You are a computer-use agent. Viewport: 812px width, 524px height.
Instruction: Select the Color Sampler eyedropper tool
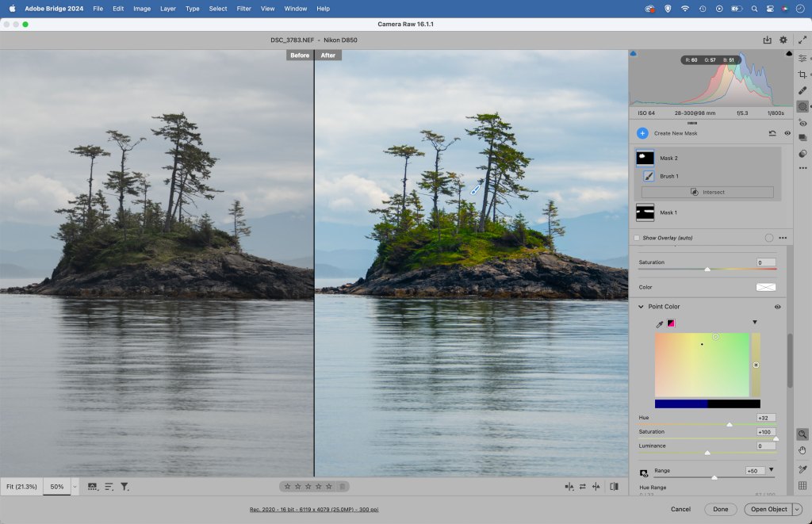pos(802,469)
